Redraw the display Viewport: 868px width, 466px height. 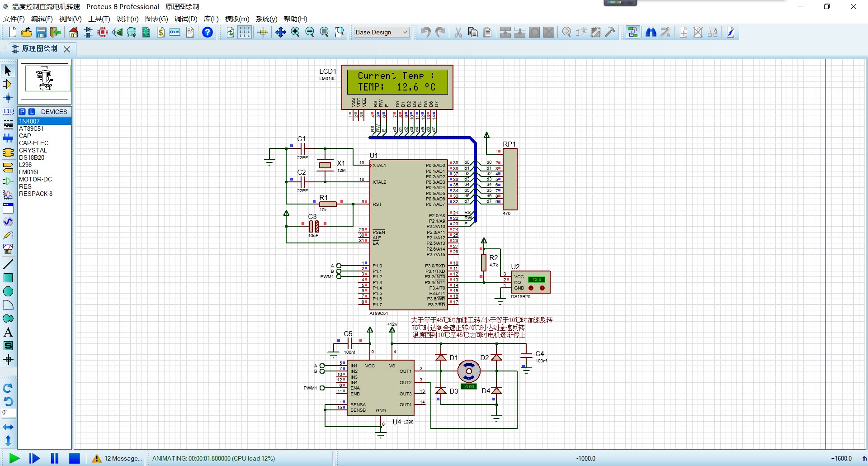(x=231, y=32)
